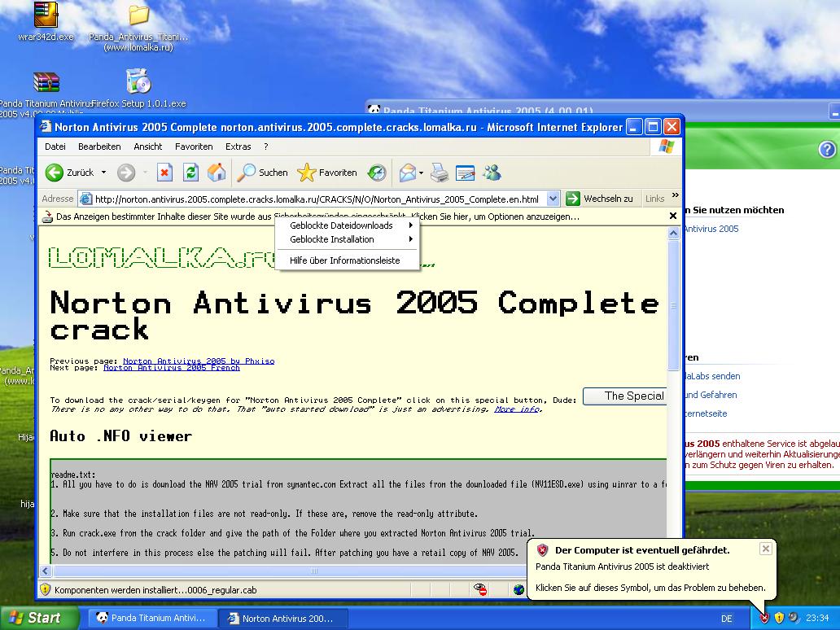Image resolution: width=840 pixels, height=630 pixels.
Task: Click the horizontal scrollbar left arrow
Action: [x=46, y=571]
